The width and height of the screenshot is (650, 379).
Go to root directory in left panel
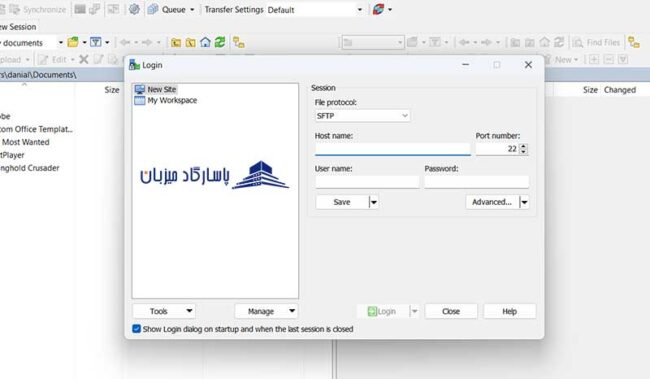[191, 42]
